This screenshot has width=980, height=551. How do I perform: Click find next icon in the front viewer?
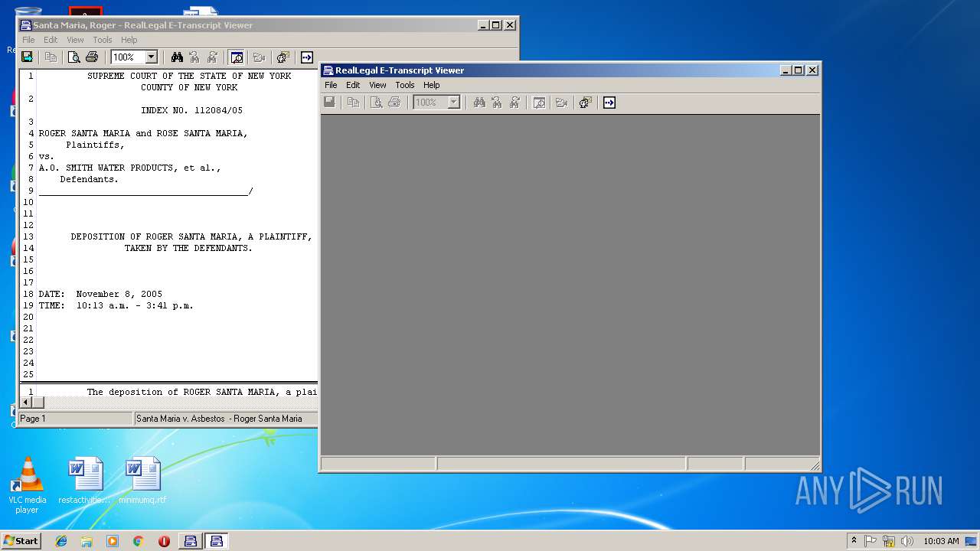click(x=514, y=103)
